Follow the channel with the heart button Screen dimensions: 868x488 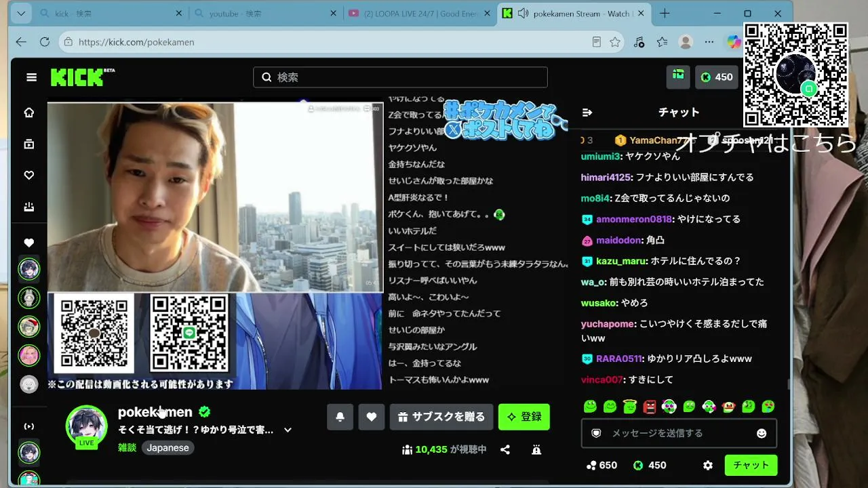coord(371,417)
